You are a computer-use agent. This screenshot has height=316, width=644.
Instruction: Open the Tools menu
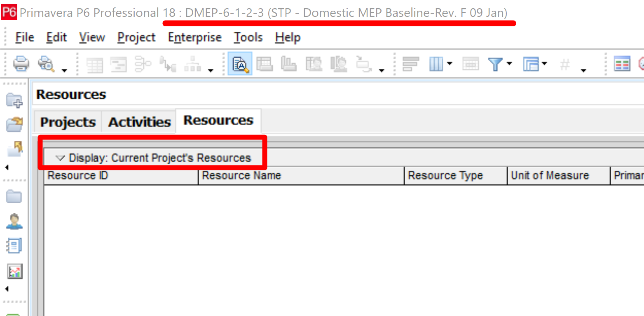tap(248, 37)
